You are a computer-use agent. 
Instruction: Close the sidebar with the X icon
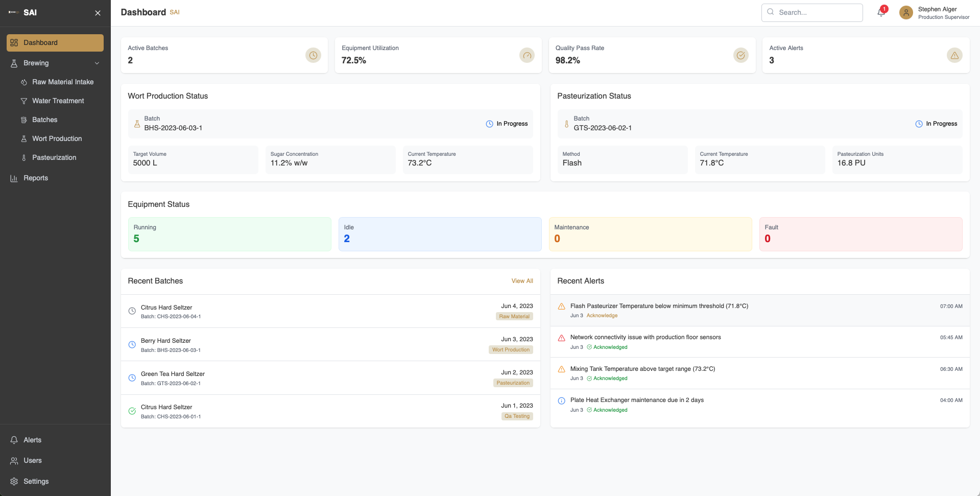98,13
